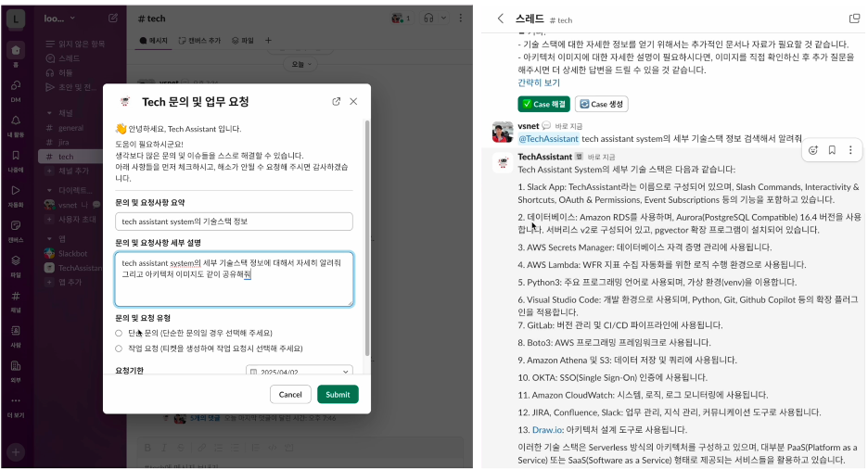Viewport: 868px width, 469px height.
Task: Open the 채널 hash icon in left rail
Action: coord(16,296)
